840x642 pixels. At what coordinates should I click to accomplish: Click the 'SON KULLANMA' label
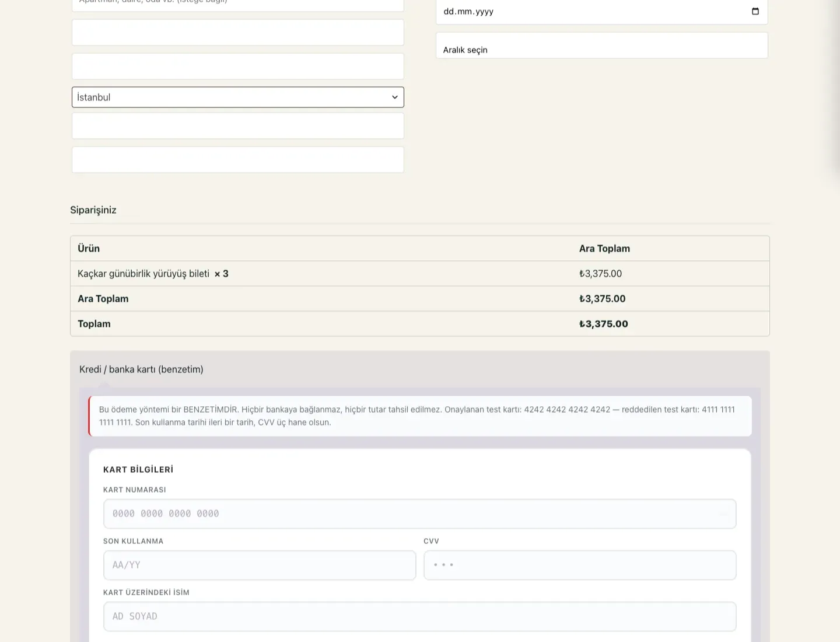coord(133,541)
